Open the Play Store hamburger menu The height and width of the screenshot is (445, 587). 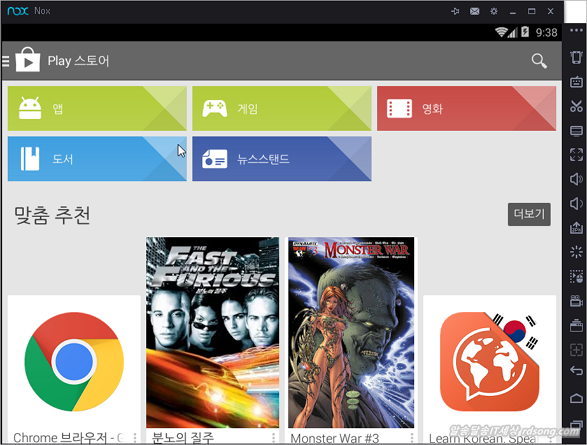[x=5, y=61]
